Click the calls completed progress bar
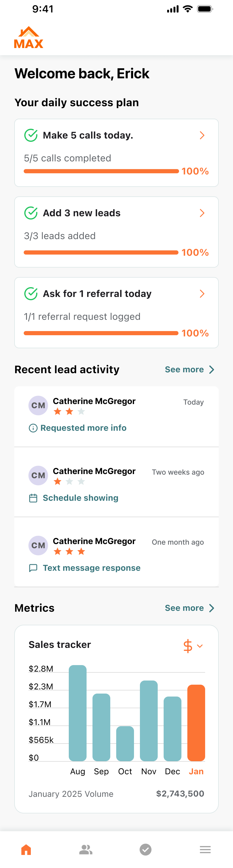Screen dimensions: 233x868 [x=101, y=171]
